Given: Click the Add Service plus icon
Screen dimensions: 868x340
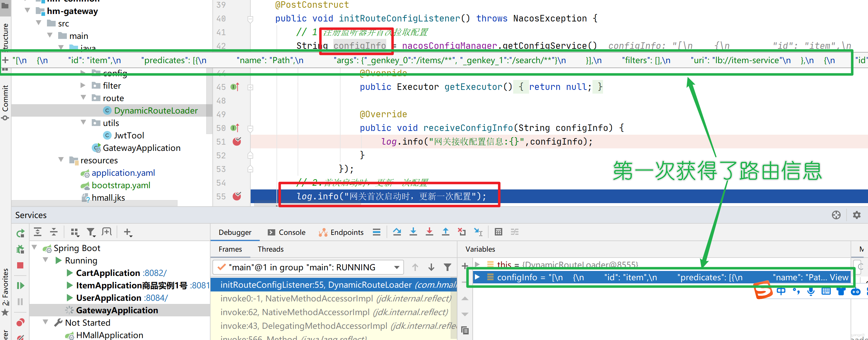Looking at the screenshot, I should (x=128, y=232).
